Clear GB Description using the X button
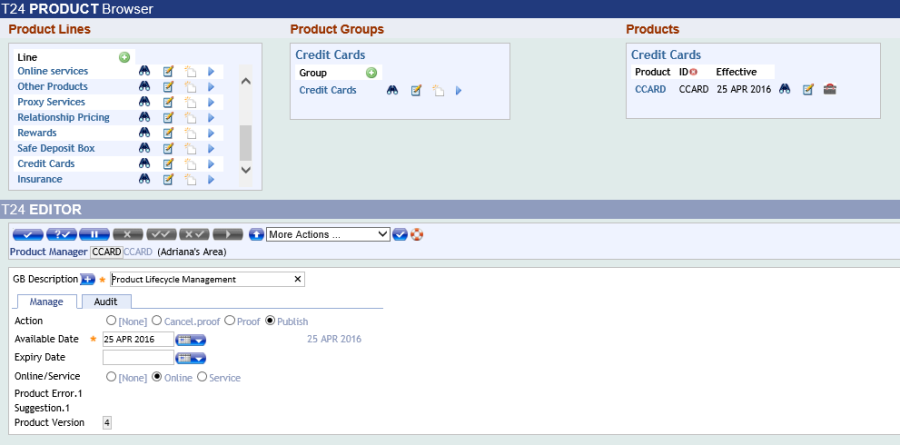Viewport: 900px width, 445px height. pyautogui.click(x=297, y=279)
